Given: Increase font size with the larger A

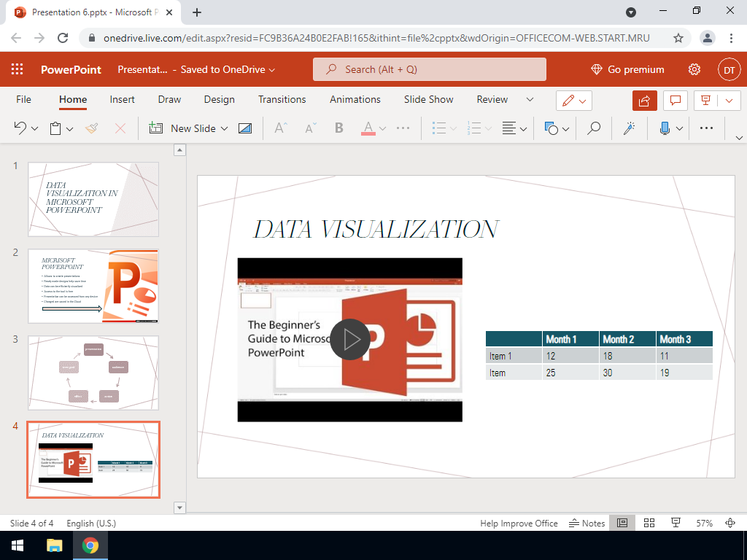Looking at the screenshot, I should pos(281,128).
